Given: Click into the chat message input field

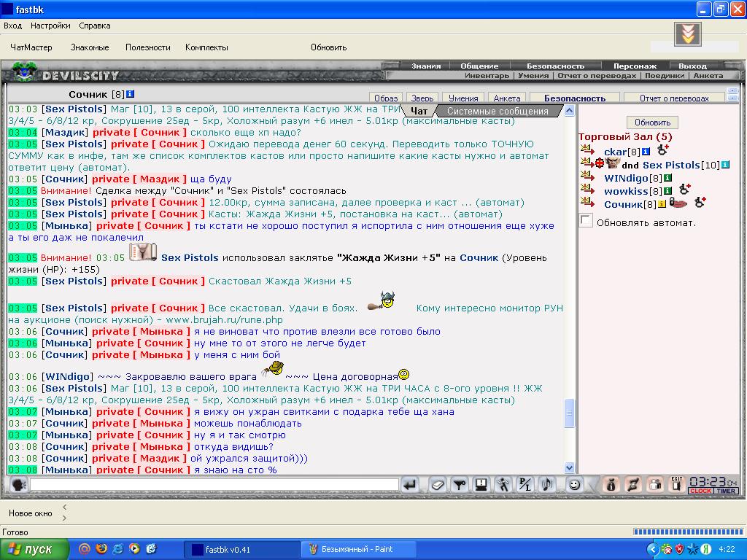Looking at the screenshot, I should click(x=214, y=485).
